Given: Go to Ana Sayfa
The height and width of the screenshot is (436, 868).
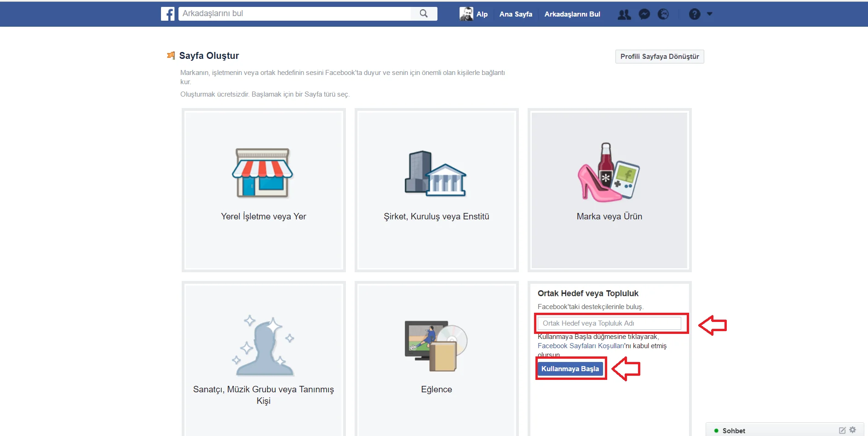Looking at the screenshot, I should (x=516, y=14).
